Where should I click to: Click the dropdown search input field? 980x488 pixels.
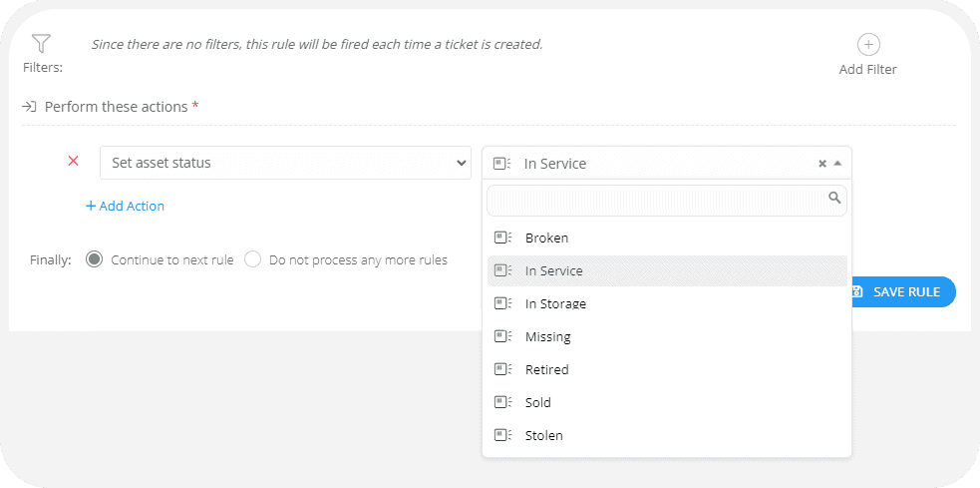[667, 201]
